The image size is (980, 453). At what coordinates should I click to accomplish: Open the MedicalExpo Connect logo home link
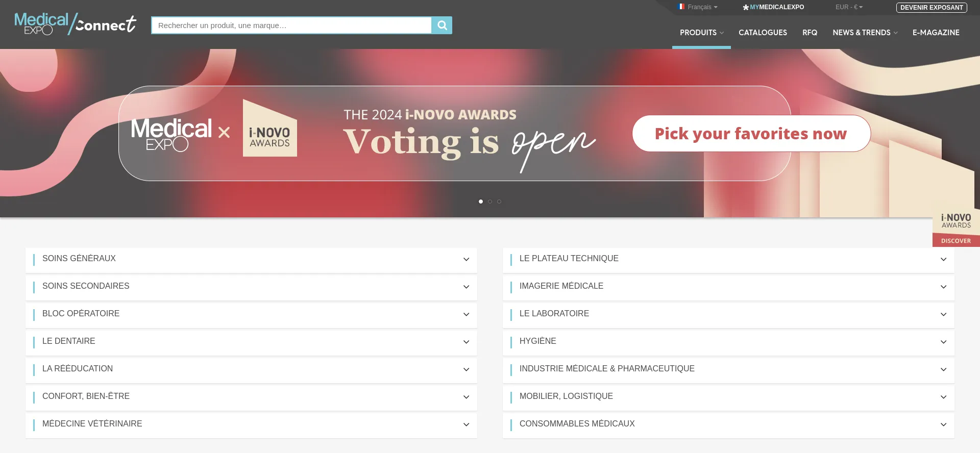click(76, 24)
